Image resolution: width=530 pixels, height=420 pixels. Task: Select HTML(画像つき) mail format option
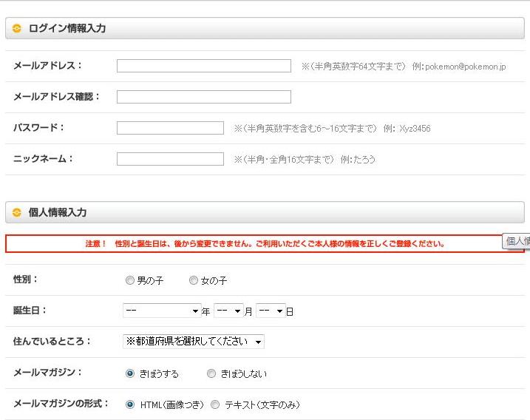tap(130, 405)
